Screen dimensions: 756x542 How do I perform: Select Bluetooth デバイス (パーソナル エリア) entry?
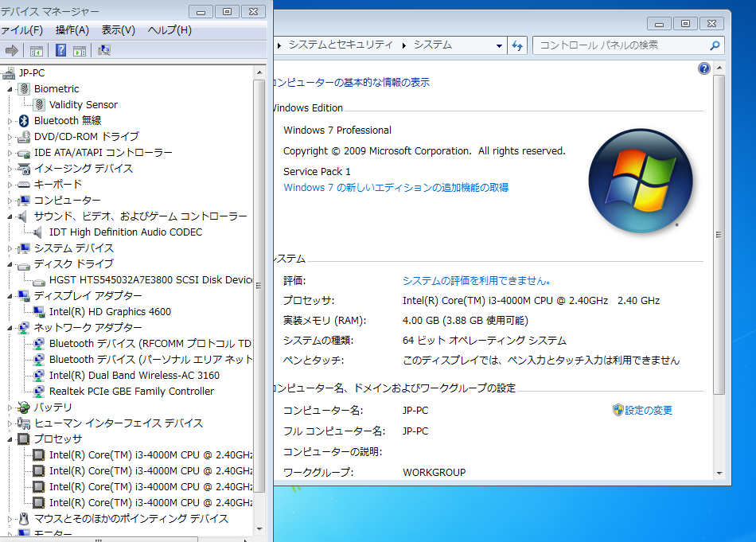(x=151, y=360)
